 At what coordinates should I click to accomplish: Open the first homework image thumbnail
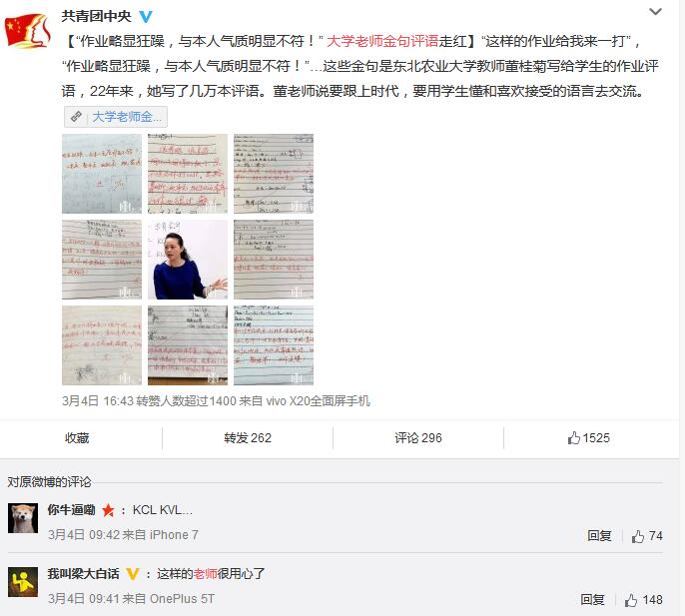102,174
